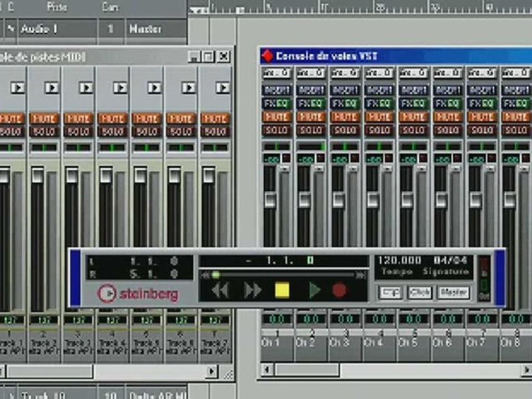The image size is (532, 399).
Task: Click the Ch 5 channel name label
Action: 408,342
